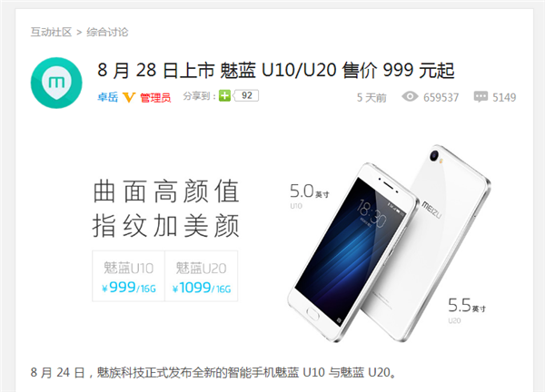Viewport: 545px width, 392px height.
Task: Click the speech bubble comments icon
Action: (481, 96)
